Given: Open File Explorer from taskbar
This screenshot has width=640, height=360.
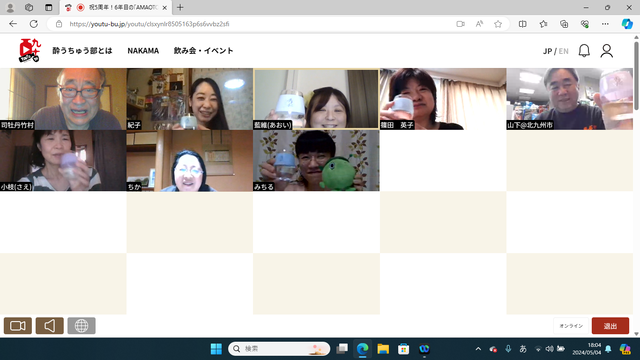Looking at the screenshot, I should (x=383, y=349).
